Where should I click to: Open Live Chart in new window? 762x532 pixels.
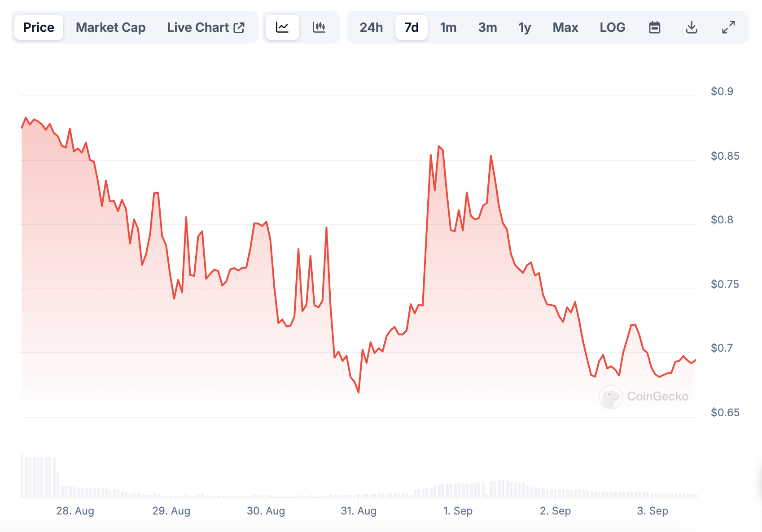coord(206,27)
